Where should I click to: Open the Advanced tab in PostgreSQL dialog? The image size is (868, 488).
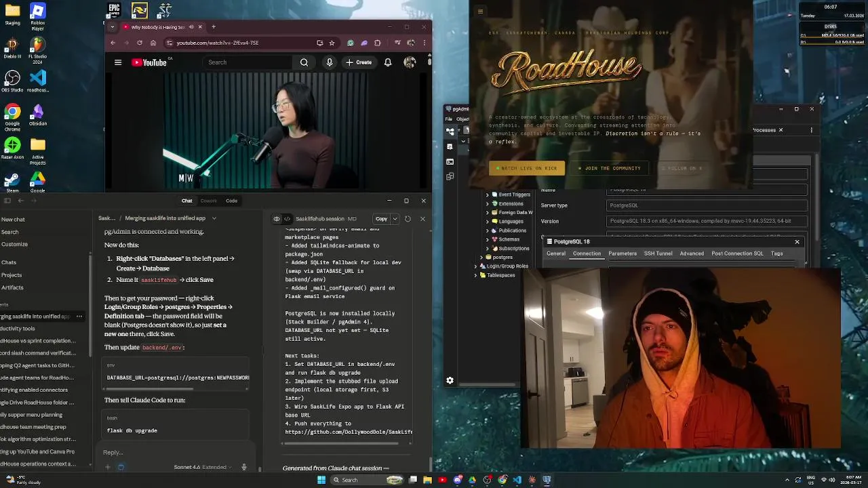tap(692, 253)
